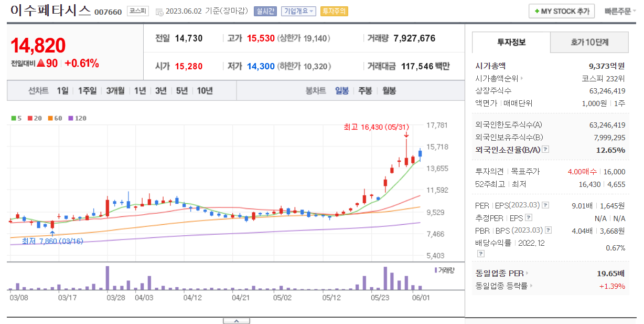Viewport: 644px width, 324px height.
Task: Select the 일봉 candlestick chart
Action: click(x=342, y=91)
